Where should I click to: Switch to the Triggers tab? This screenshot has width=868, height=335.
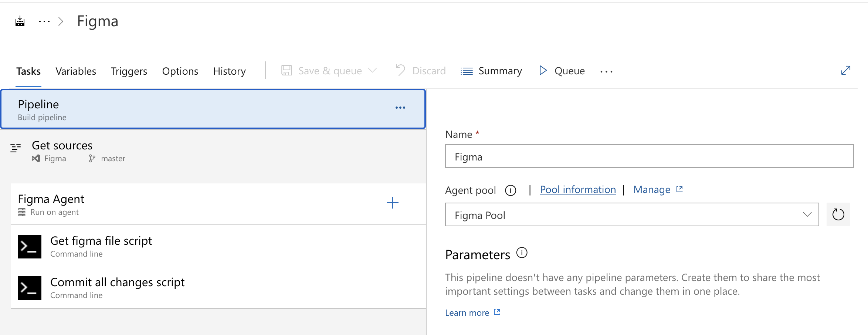(129, 71)
